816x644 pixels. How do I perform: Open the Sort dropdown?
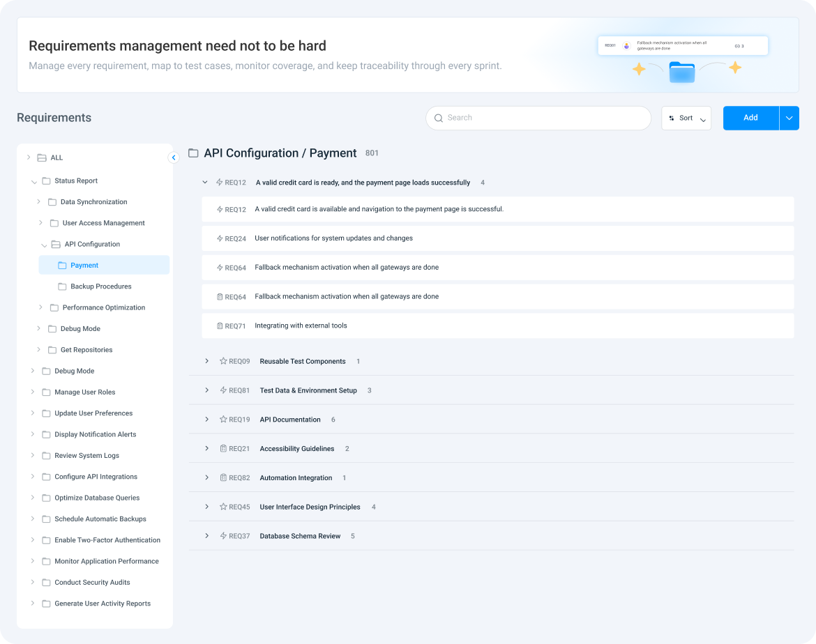click(x=686, y=118)
